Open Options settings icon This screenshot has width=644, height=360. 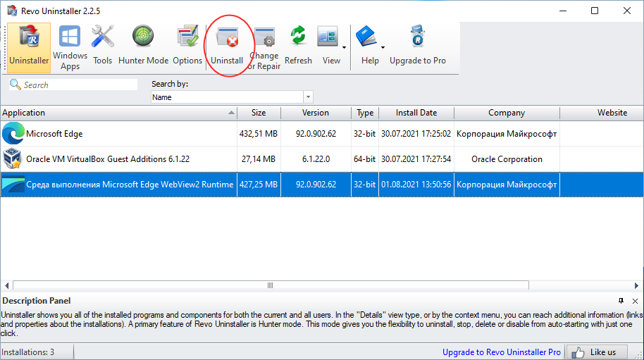[187, 46]
